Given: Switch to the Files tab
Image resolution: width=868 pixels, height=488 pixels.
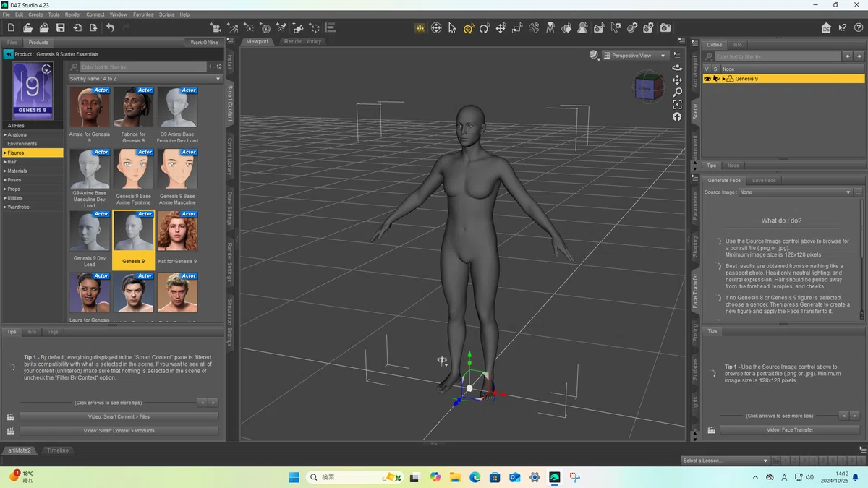Looking at the screenshot, I should tap(12, 43).
